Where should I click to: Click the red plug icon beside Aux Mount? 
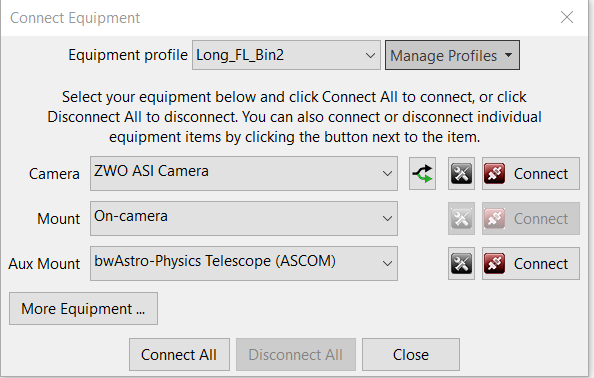coord(494,264)
